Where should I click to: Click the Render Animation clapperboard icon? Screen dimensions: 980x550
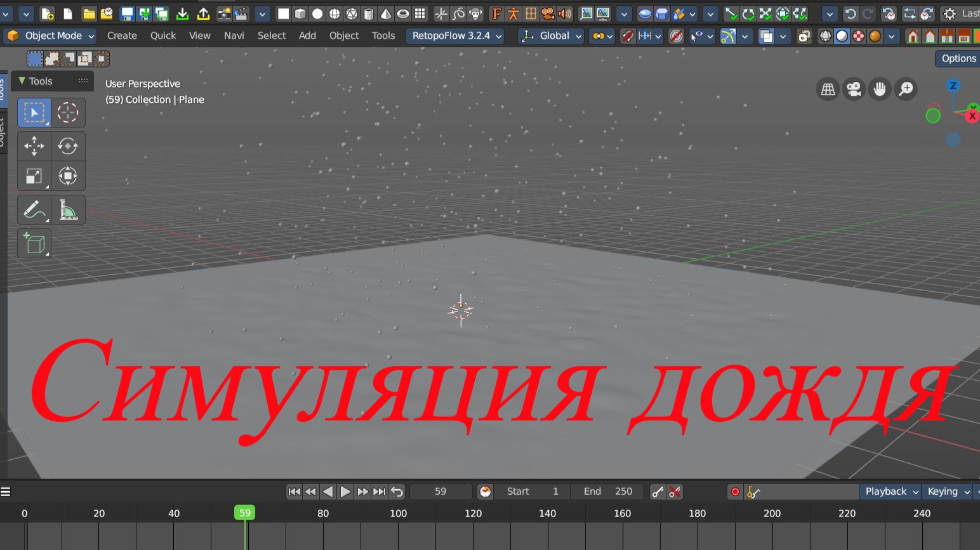click(241, 14)
